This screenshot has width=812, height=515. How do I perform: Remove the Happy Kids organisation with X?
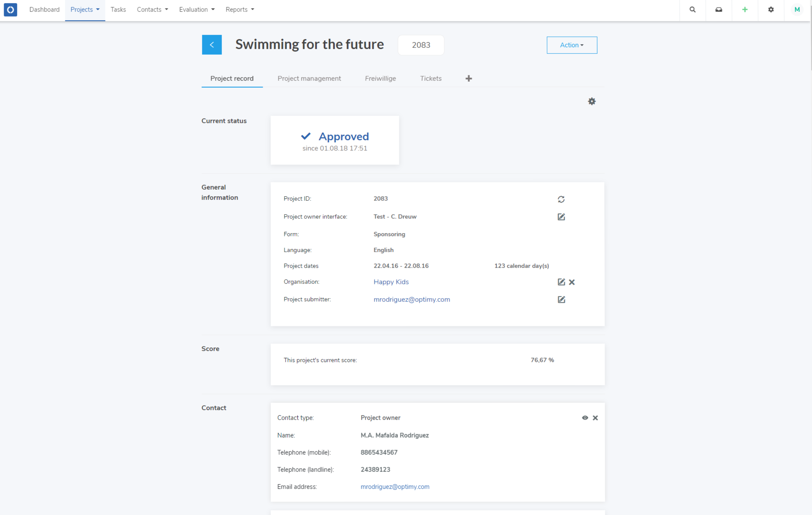click(572, 282)
